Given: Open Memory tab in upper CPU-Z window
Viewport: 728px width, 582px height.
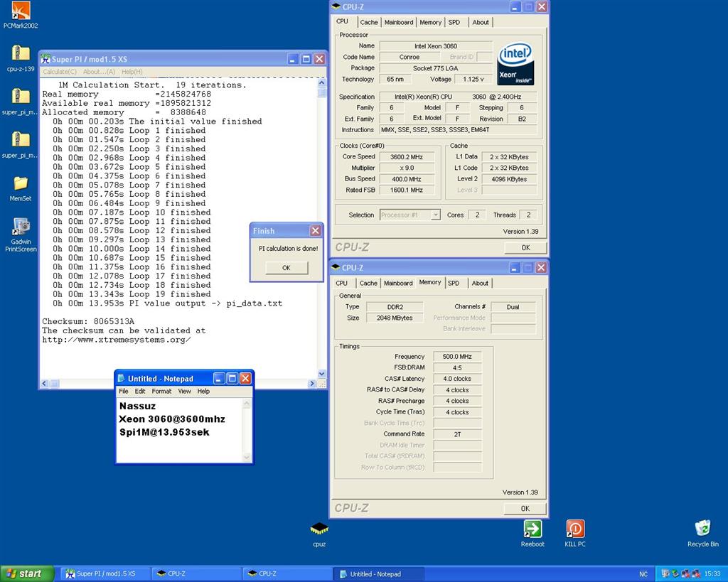Looking at the screenshot, I should (430, 22).
